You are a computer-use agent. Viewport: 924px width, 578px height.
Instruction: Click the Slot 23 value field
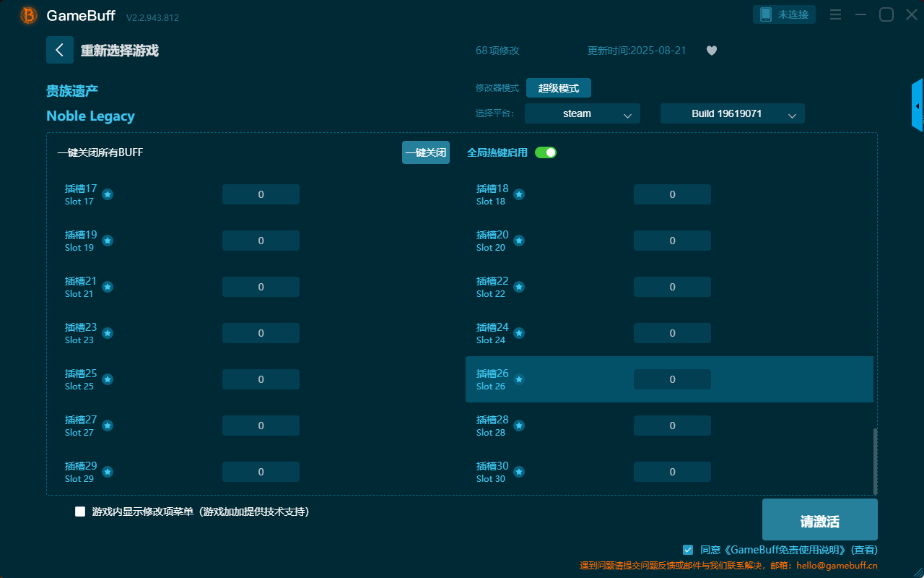click(x=261, y=333)
